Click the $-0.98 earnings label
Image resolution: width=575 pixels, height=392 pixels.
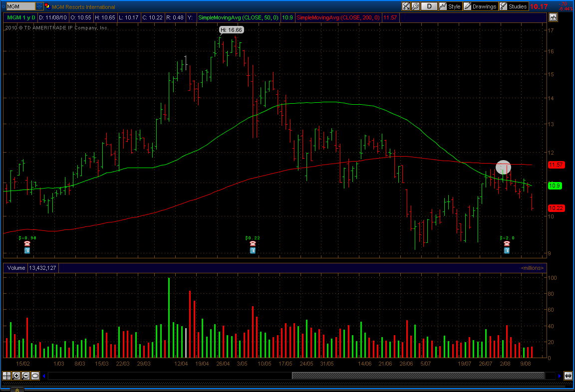pyautogui.click(x=27, y=238)
